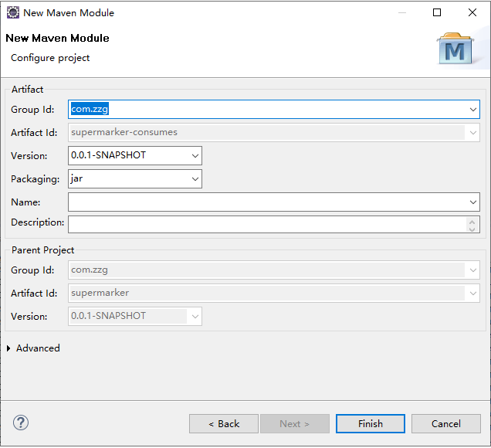This screenshot has width=491, height=448.
Task: Click the Finish button
Action: [371, 424]
